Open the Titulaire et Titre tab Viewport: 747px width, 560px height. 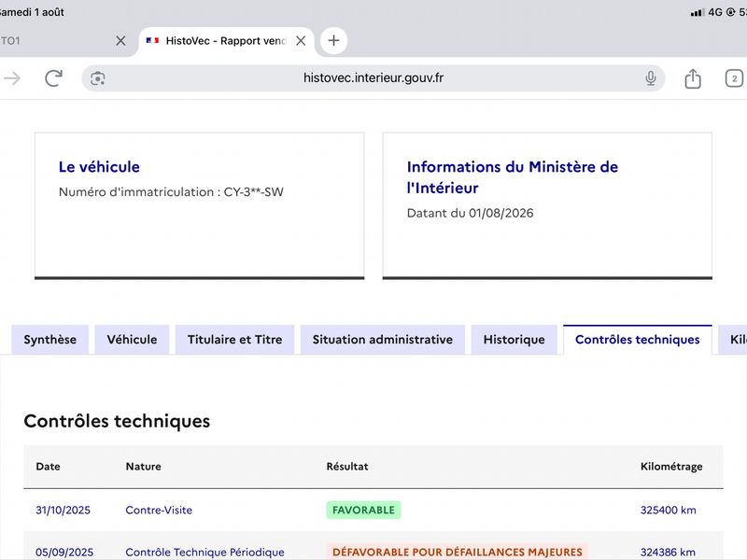pyautogui.click(x=235, y=340)
